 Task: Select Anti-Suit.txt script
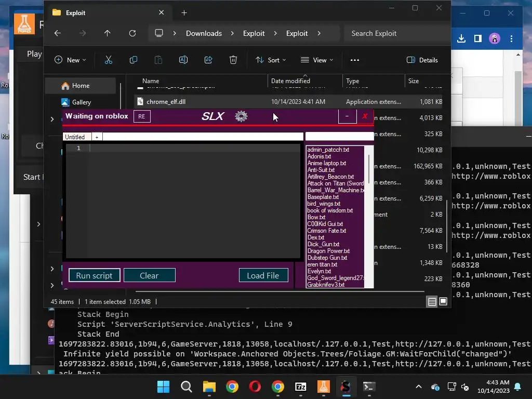tap(321, 170)
